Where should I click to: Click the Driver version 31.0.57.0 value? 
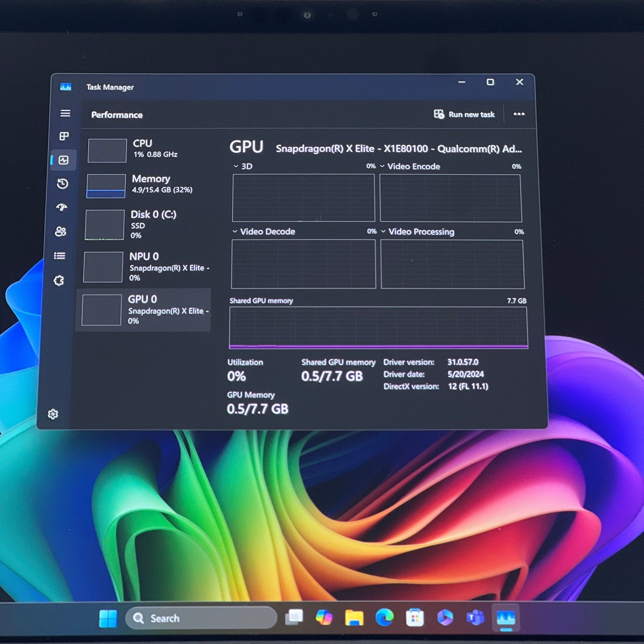point(463,362)
